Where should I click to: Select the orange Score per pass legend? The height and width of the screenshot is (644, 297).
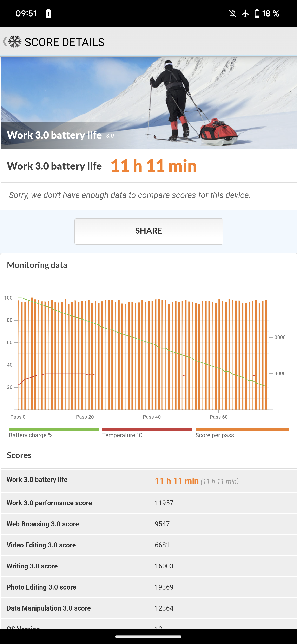coord(242,433)
